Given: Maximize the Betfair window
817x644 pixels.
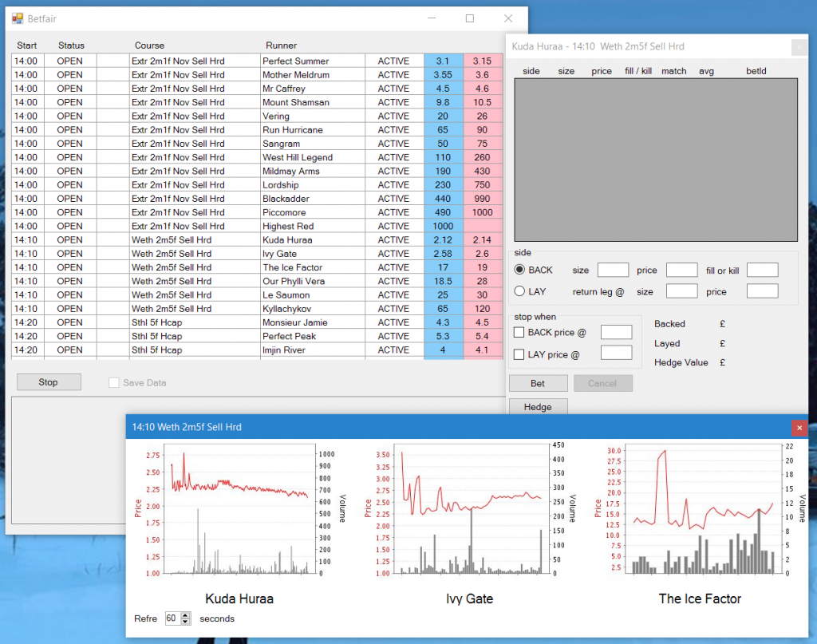Looking at the screenshot, I should (470, 19).
